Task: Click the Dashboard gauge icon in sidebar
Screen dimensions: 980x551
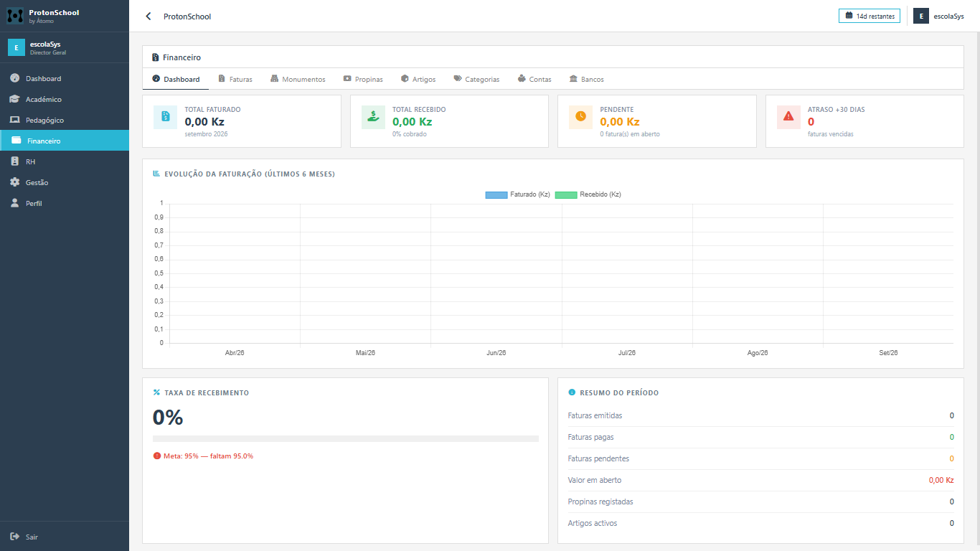Action: click(14, 78)
